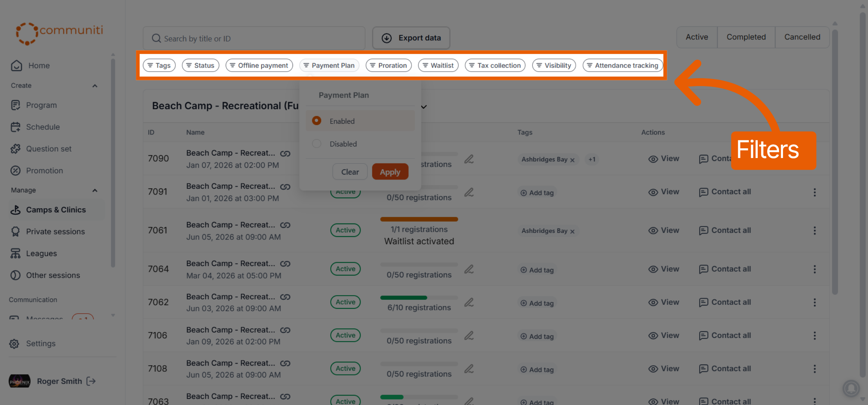View session 7106 details
Screen dimensions: 868x405
pos(664,335)
